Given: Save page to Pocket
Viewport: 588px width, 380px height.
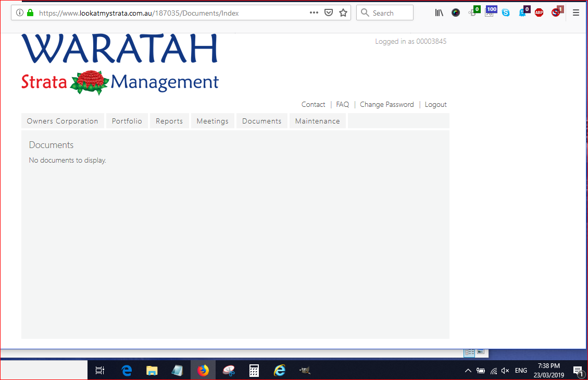Looking at the screenshot, I should click(329, 13).
